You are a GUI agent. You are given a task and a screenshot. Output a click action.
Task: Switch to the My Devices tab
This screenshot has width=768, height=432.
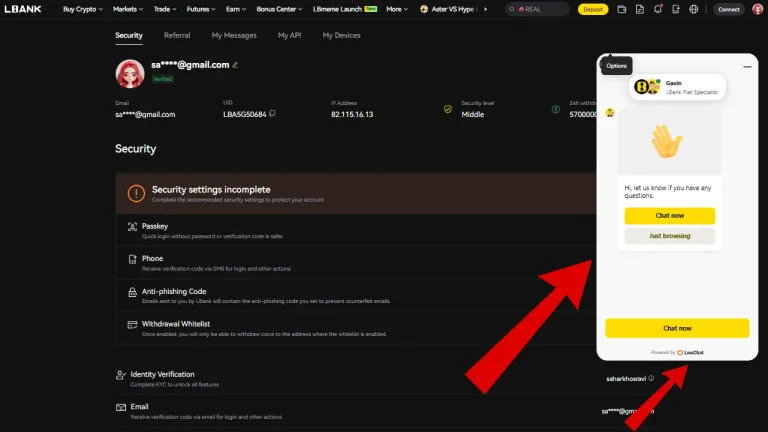tap(341, 35)
